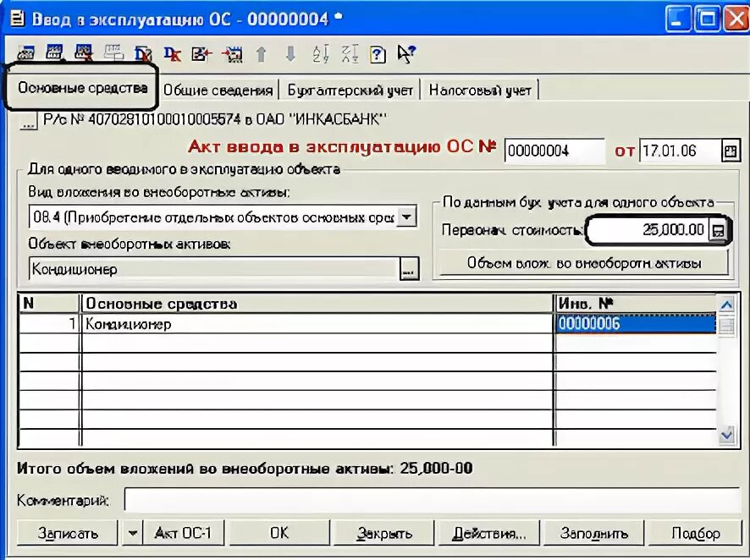Click the Комментарий input field
This screenshot has width=750, height=560.
[432, 500]
